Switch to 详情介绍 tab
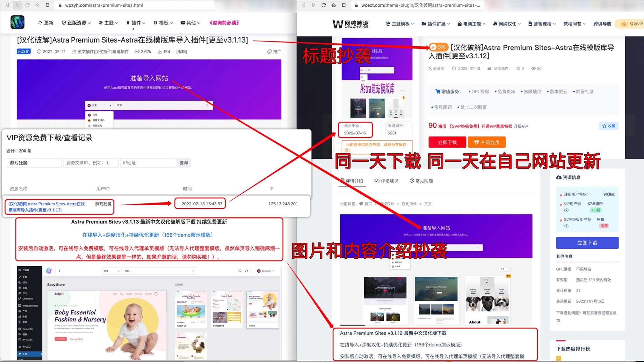The height and width of the screenshot is (362, 644). coord(352,181)
